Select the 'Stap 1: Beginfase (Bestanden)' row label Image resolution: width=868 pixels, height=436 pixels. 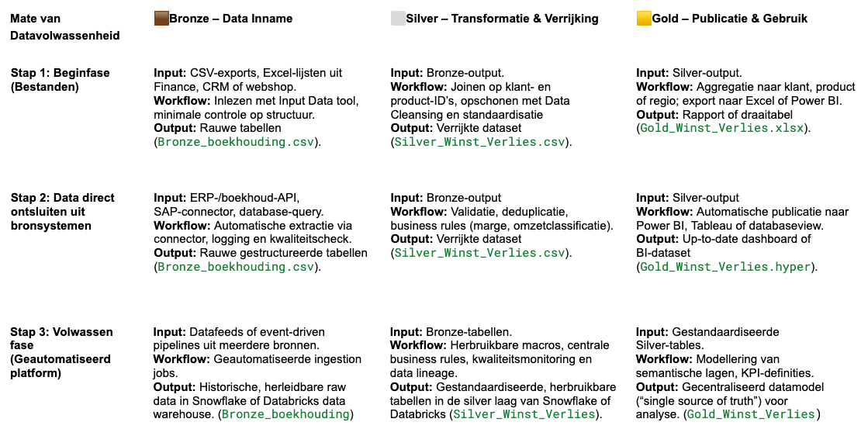61,80
